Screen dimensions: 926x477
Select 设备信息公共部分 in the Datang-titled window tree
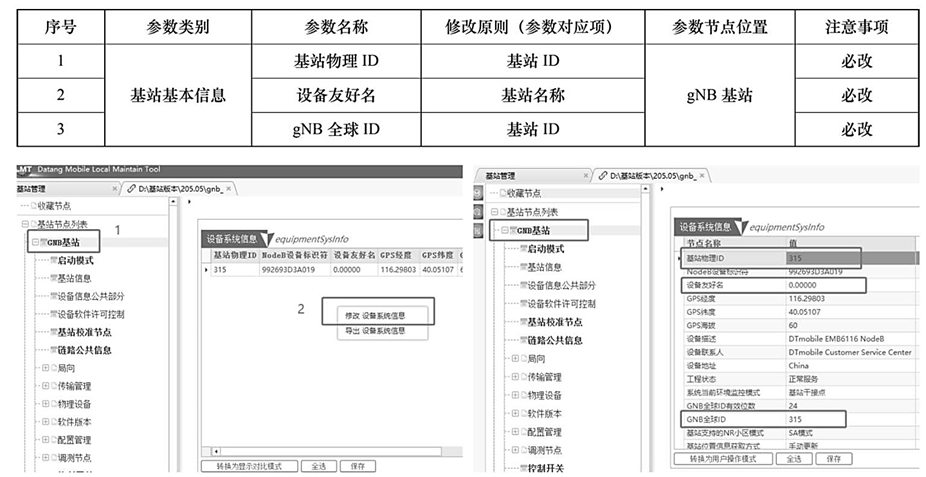click(91, 296)
